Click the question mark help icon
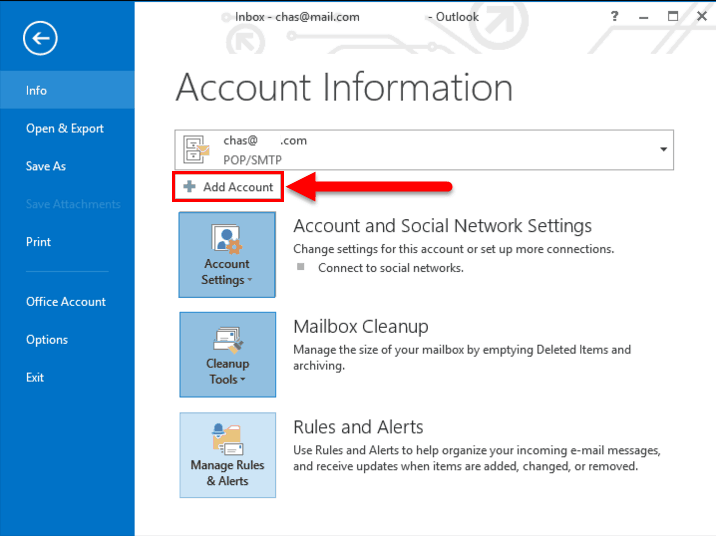Image resolution: width=716 pixels, height=536 pixels. tap(614, 17)
